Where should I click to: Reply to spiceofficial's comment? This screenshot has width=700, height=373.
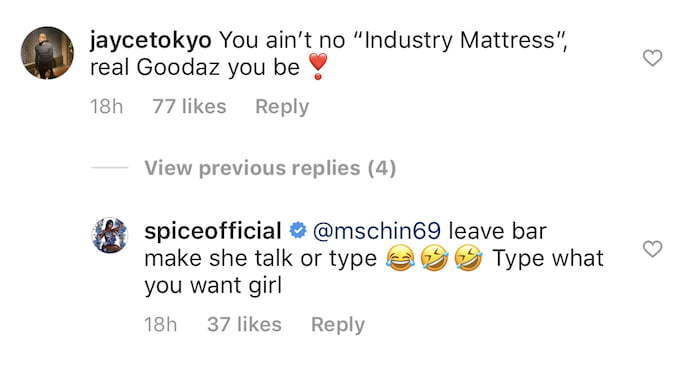coord(338,324)
